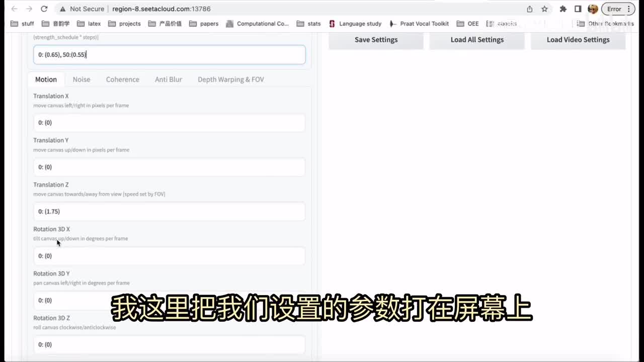Click the Translation Z input field
644x362 pixels.
coord(169,212)
